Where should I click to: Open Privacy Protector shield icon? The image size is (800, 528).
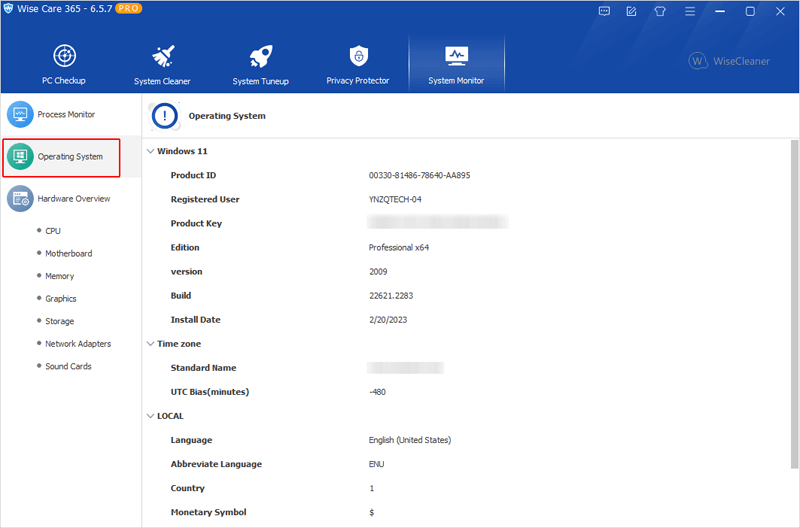[x=359, y=56]
